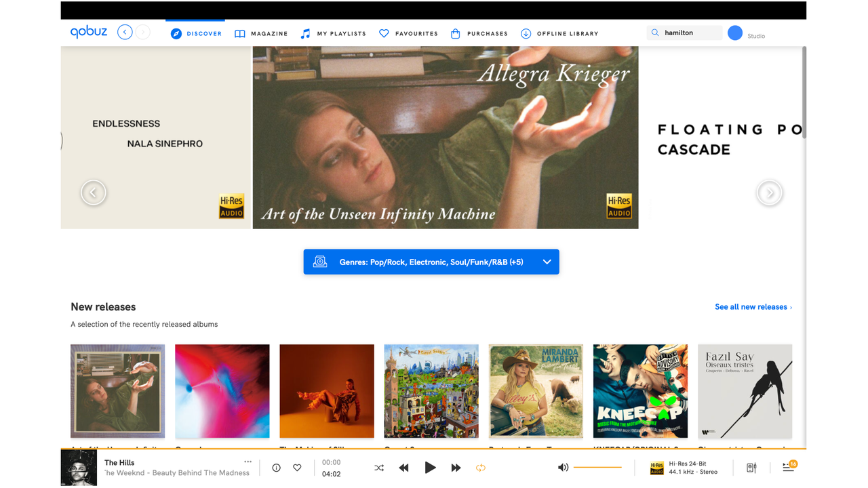Switch to the Offline Library tab
868x488 pixels.
[559, 33]
